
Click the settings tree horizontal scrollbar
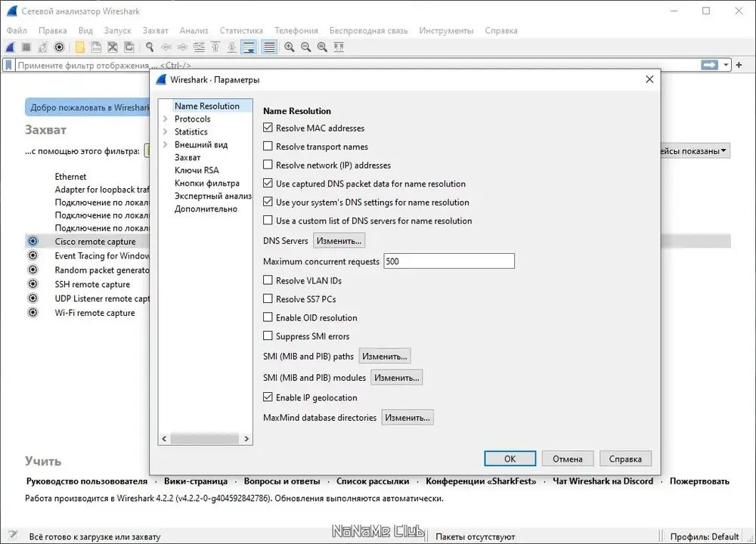coord(205,438)
